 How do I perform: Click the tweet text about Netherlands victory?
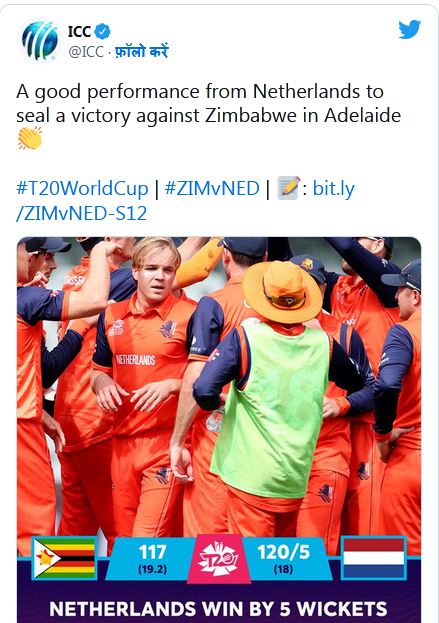pyautogui.click(x=209, y=104)
